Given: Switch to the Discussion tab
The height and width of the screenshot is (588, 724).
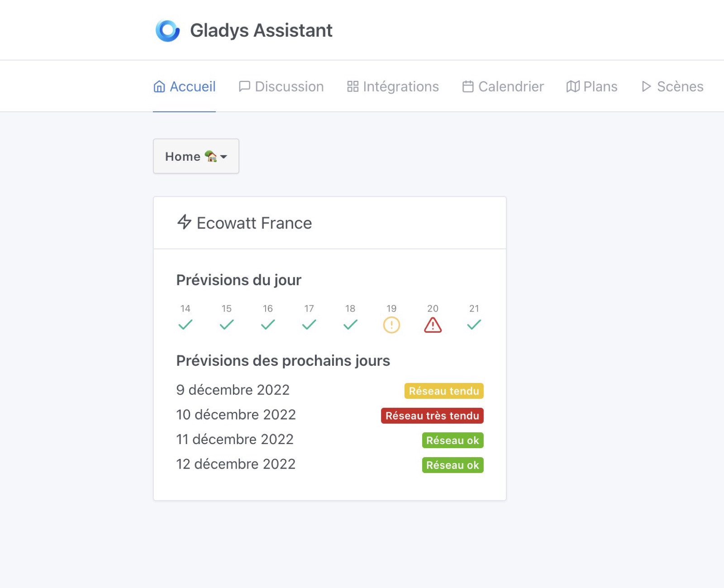Looking at the screenshot, I should coord(289,86).
